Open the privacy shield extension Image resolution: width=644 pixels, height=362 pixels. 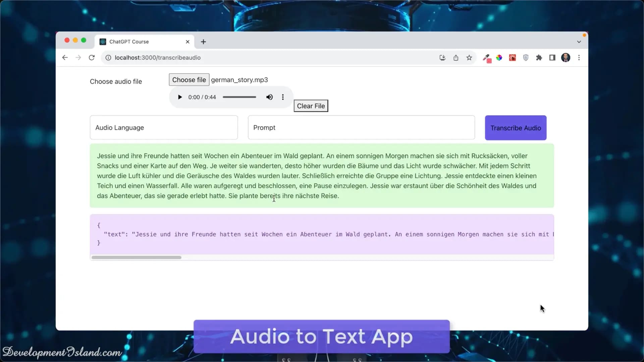coord(526,57)
